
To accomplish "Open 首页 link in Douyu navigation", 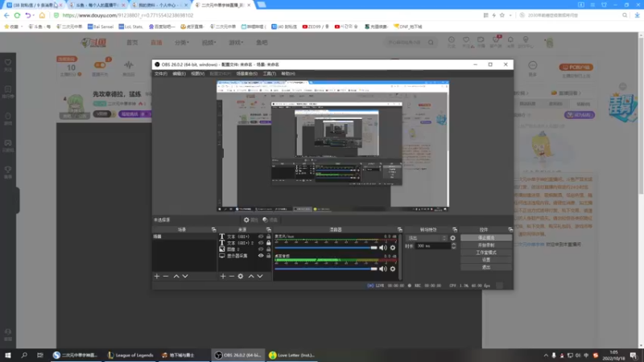I will point(132,43).
